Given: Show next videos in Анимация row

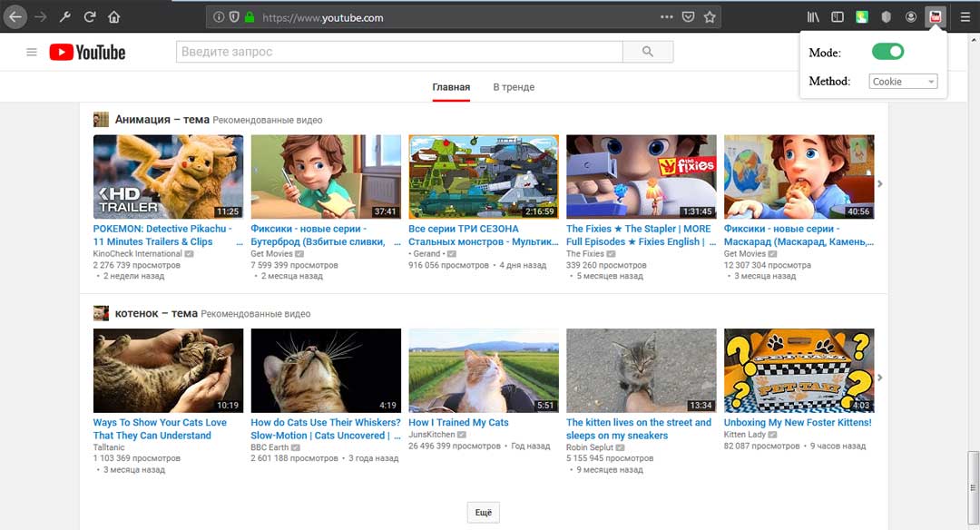Looking at the screenshot, I should coord(879,183).
